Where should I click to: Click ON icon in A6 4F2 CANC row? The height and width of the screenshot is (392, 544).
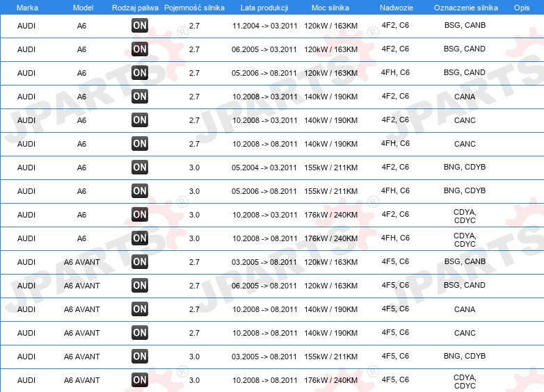pyautogui.click(x=139, y=120)
